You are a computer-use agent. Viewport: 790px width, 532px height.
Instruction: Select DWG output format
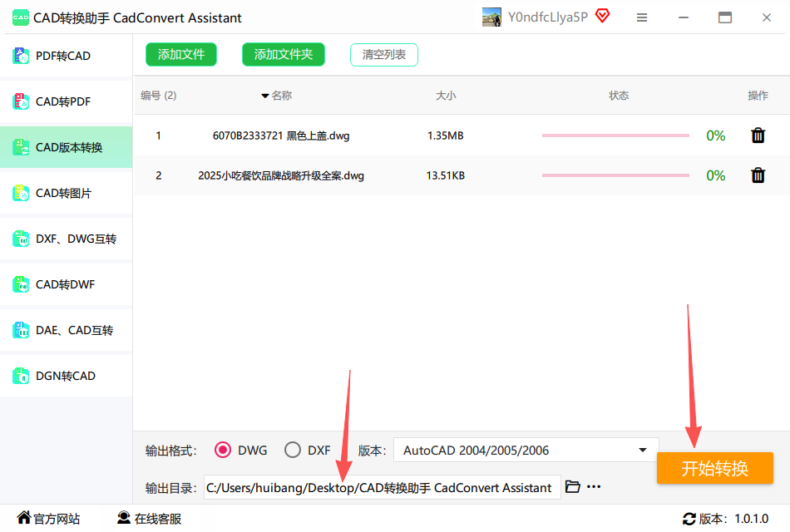click(223, 450)
